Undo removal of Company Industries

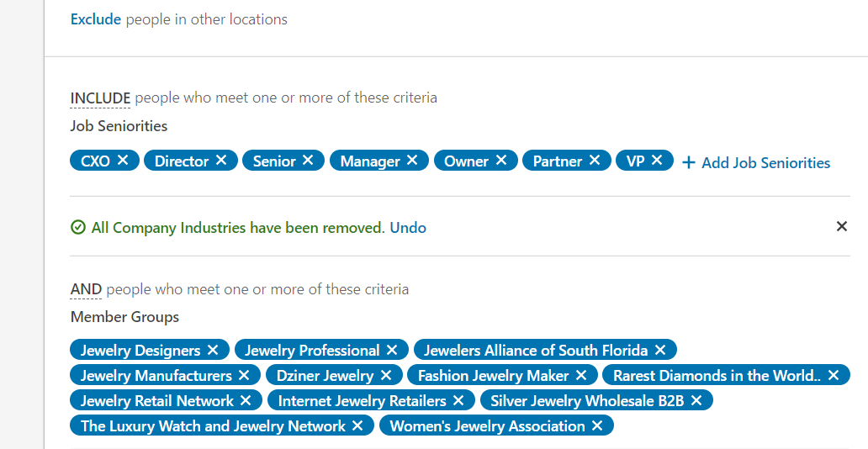(x=408, y=228)
